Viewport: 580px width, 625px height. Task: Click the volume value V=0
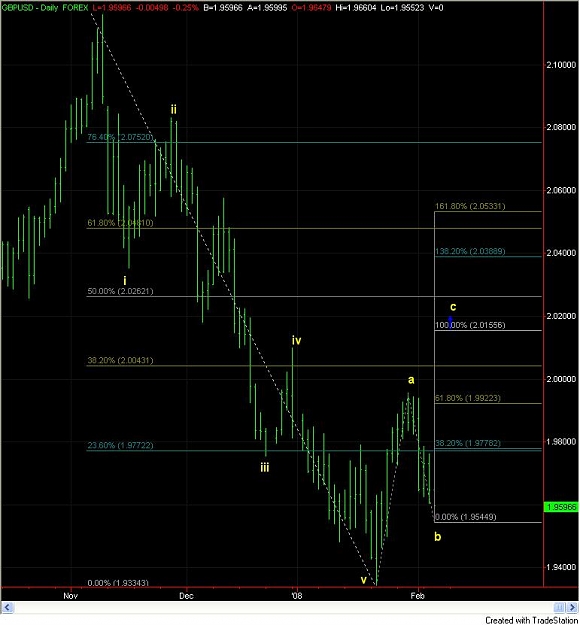[x=436, y=8]
